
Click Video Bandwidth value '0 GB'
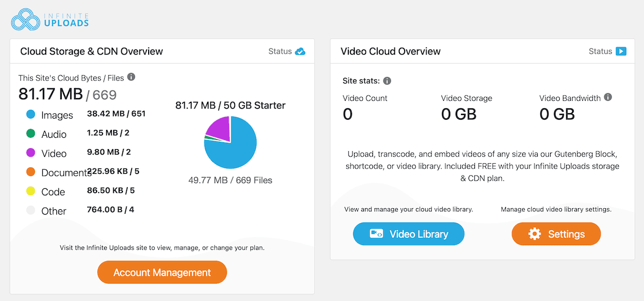(x=557, y=114)
